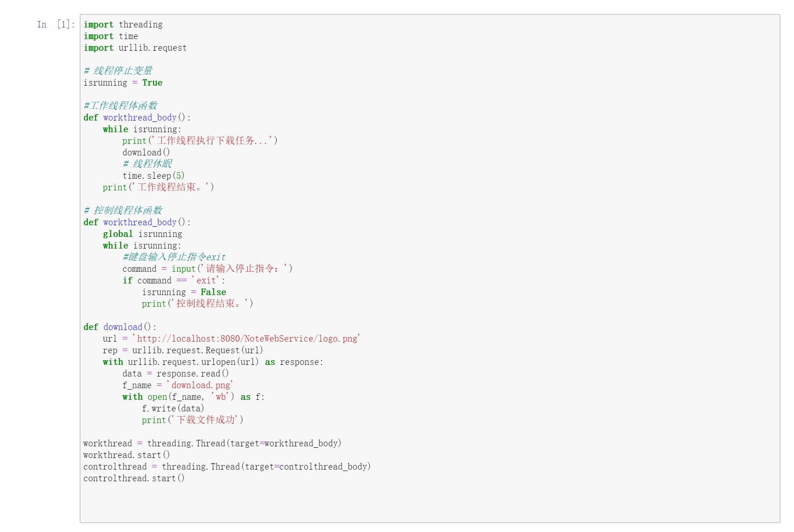
Task: Click the 'workthread = threading.Thread(target=workthread_body)' line
Action: click(212, 443)
